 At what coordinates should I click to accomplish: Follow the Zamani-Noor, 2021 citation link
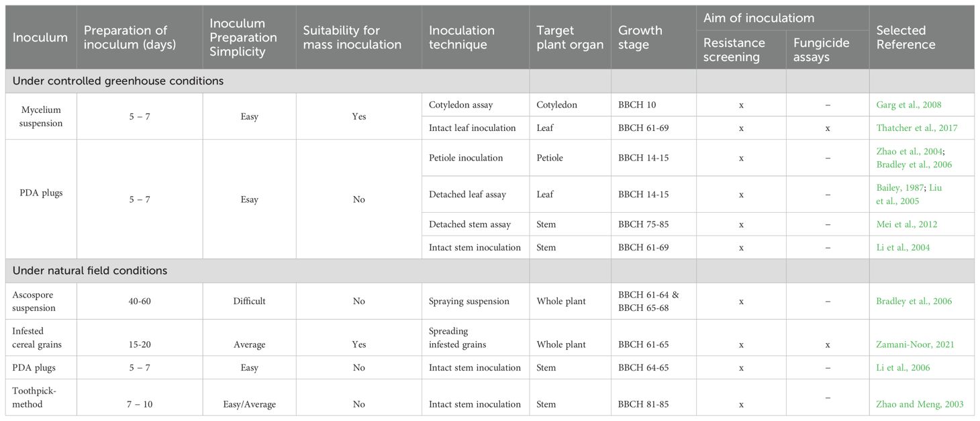click(915, 344)
